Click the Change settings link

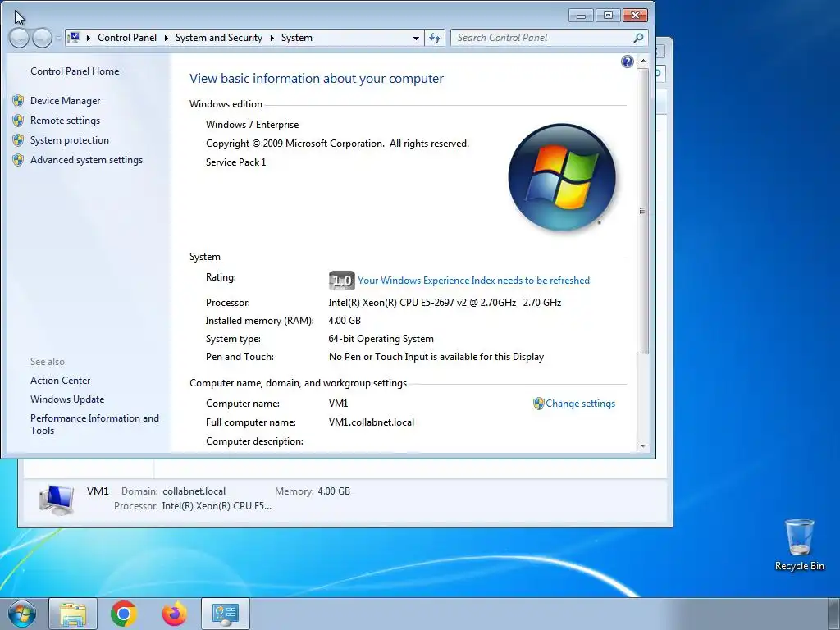click(580, 404)
